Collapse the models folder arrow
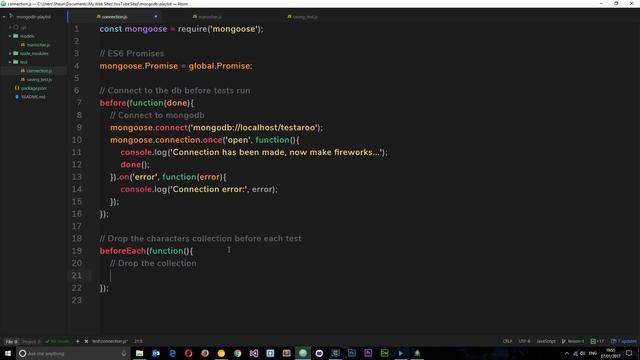Screen dimensions: 640x360 (x=10, y=36)
